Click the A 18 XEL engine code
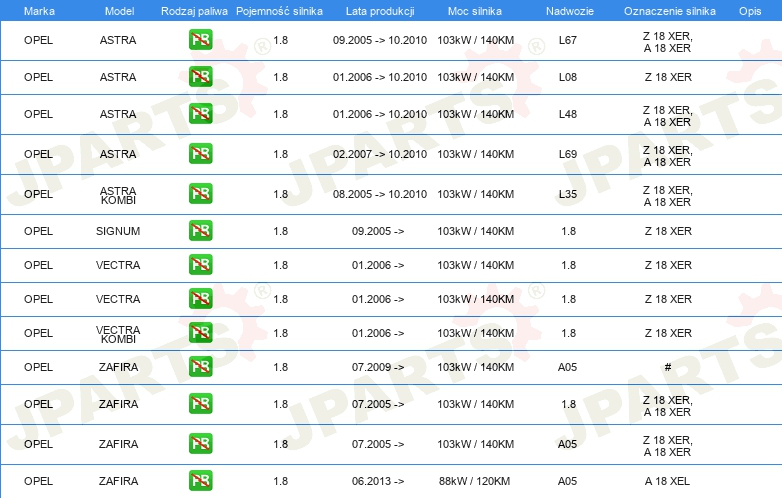This screenshot has height=498, width=782. coord(667,481)
